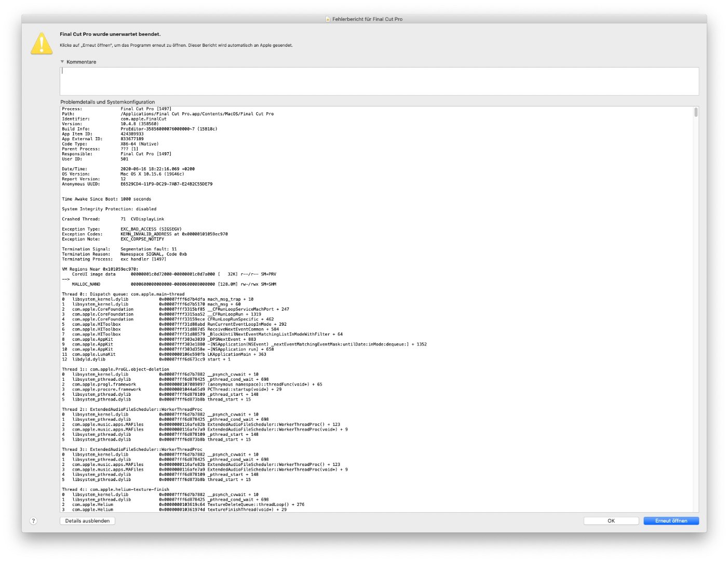The image size is (728, 561).
Task: Select the Path line with /Applications/Final Cut Pro.app
Action: (x=168, y=114)
